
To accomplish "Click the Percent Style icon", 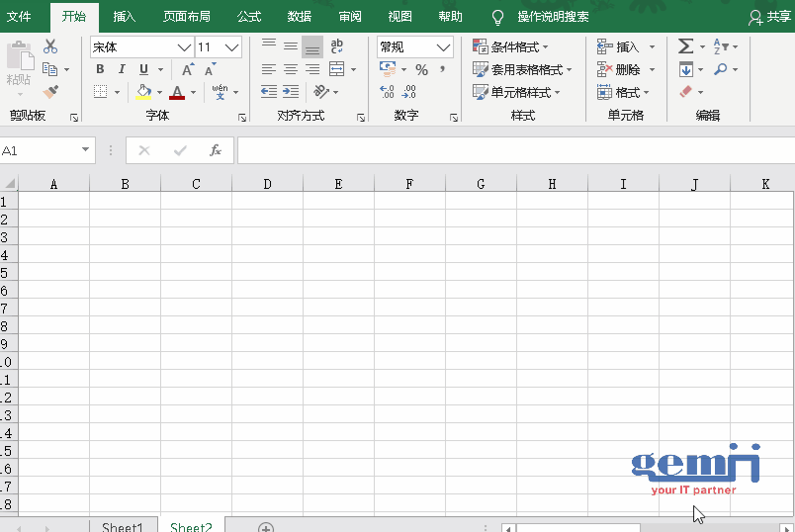I will [421, 69].
